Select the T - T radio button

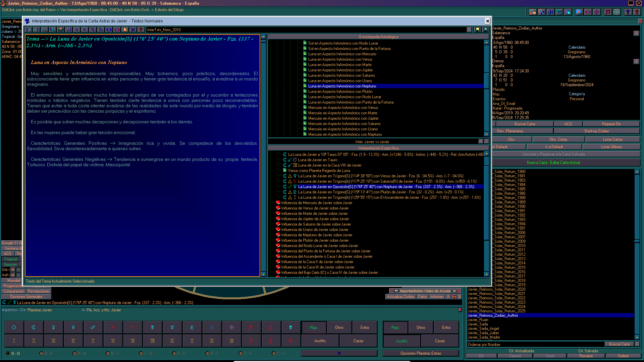tap(274, 353)
